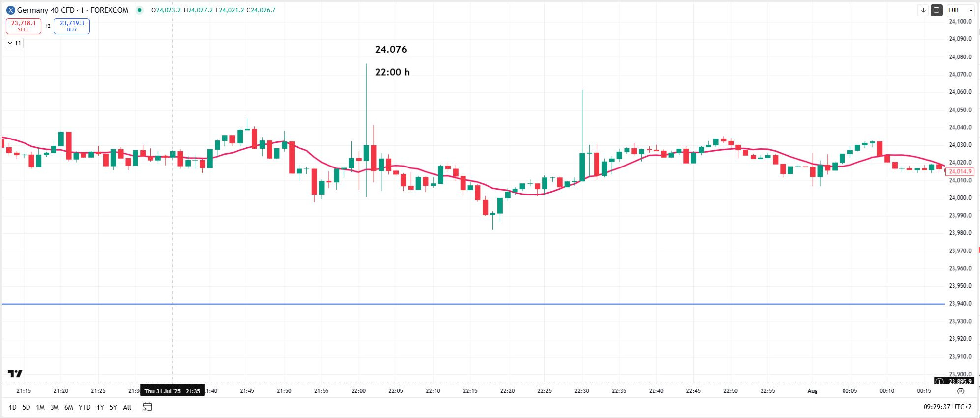This screenshot has width=980, height=418.
Task: Click the TradingView logo in the chart corner
Action: tap(15, 374)
